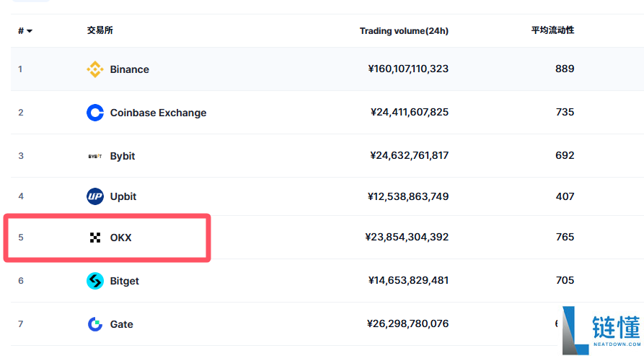Open the Binance exchange link
The height and width of the screenshot is (356, 644).
pos(129,69)
